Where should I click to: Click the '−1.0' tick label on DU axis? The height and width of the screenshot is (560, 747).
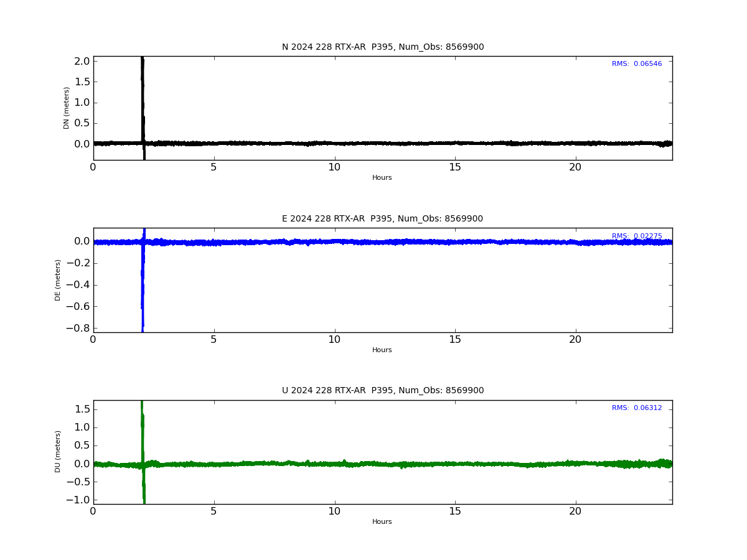tap(78, 500)
